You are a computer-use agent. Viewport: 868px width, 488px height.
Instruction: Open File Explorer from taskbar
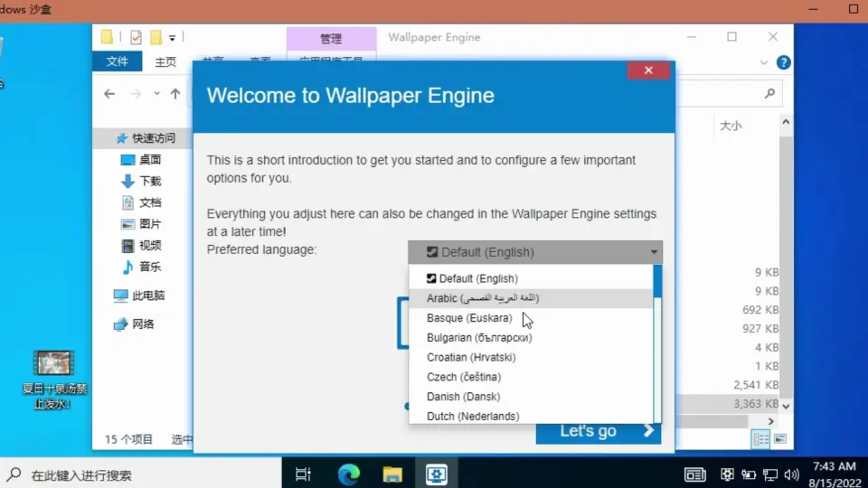tap(392, 474)
